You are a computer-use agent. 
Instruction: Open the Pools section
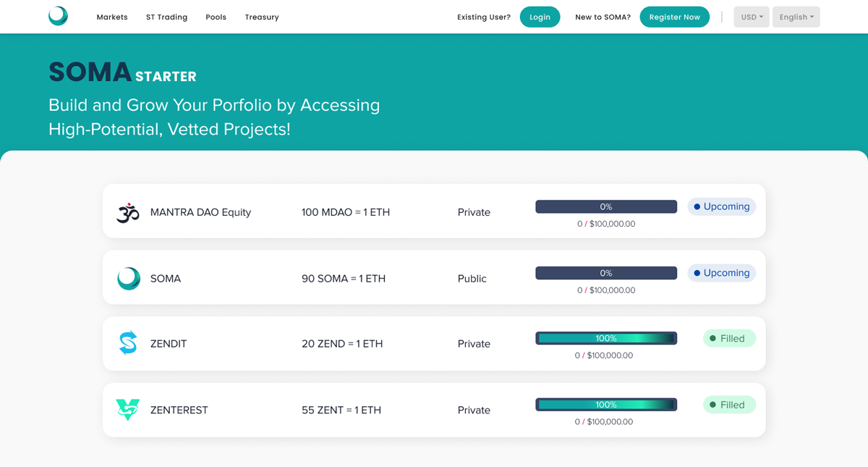click(x=216, y=17)
